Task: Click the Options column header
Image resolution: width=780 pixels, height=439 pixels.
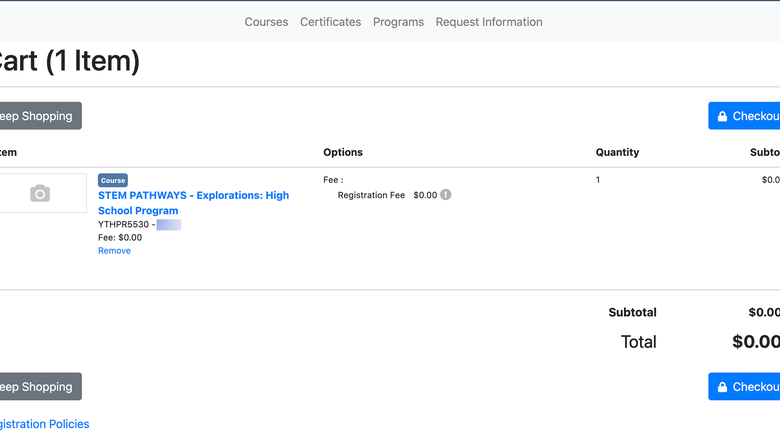Action: (343, 152)
